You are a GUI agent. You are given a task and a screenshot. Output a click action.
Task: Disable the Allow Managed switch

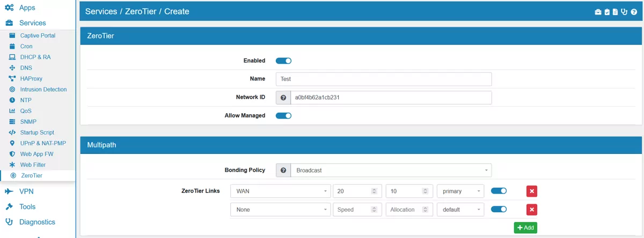(x=283, y=116)
